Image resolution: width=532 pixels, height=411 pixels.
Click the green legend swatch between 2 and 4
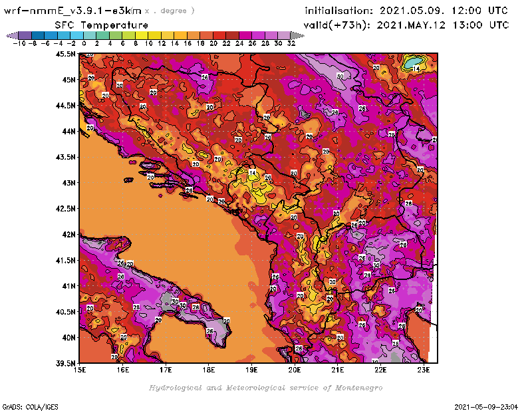[103, 35]
